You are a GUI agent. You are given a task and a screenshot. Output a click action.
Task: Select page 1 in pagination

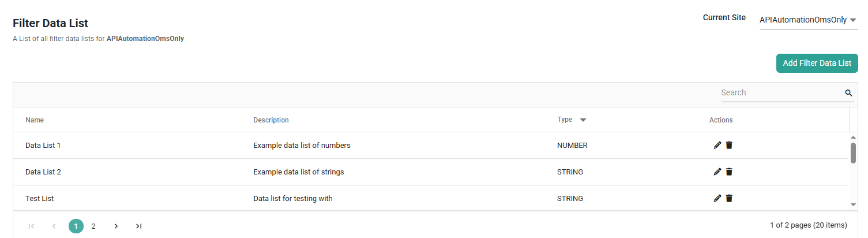pyautogui.click(x=76, y=226)
